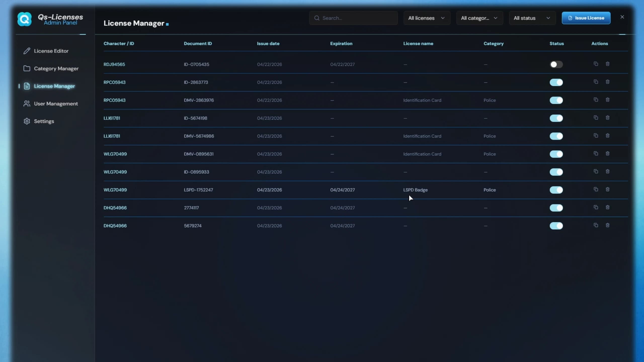
Task: Enable the status toggle for ID-0705435
Action: point(556,64)
